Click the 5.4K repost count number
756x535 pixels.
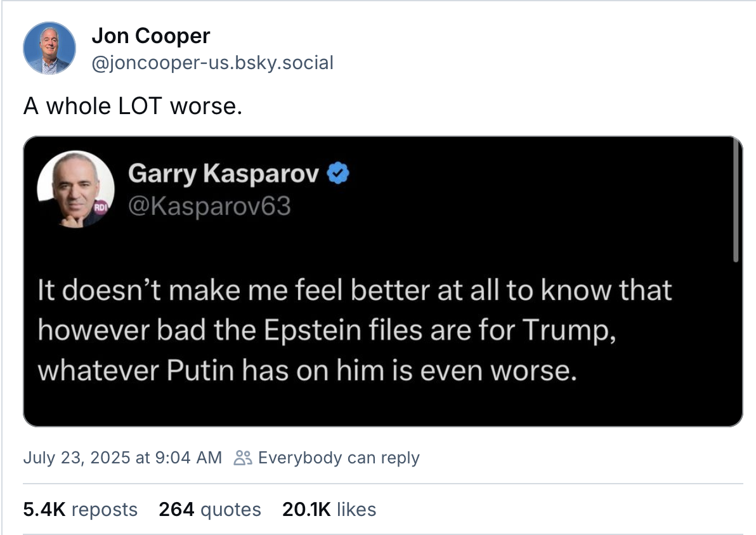coord(44,510)
